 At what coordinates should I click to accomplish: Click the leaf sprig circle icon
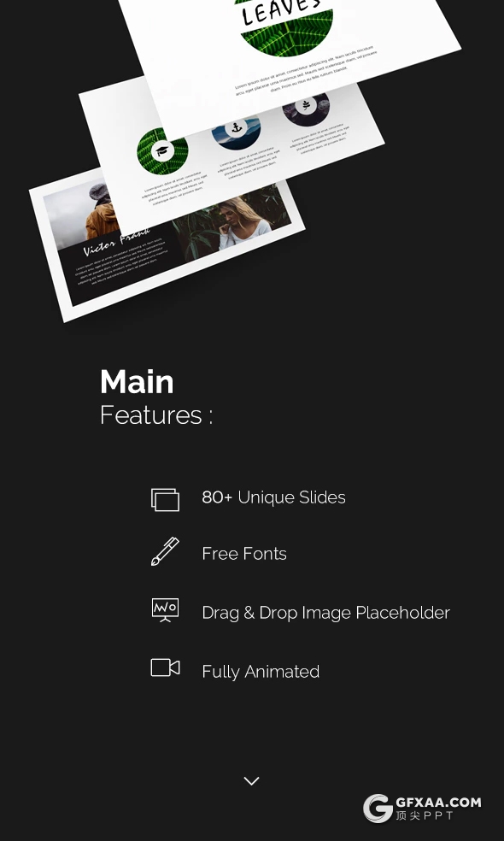(306, 104)
